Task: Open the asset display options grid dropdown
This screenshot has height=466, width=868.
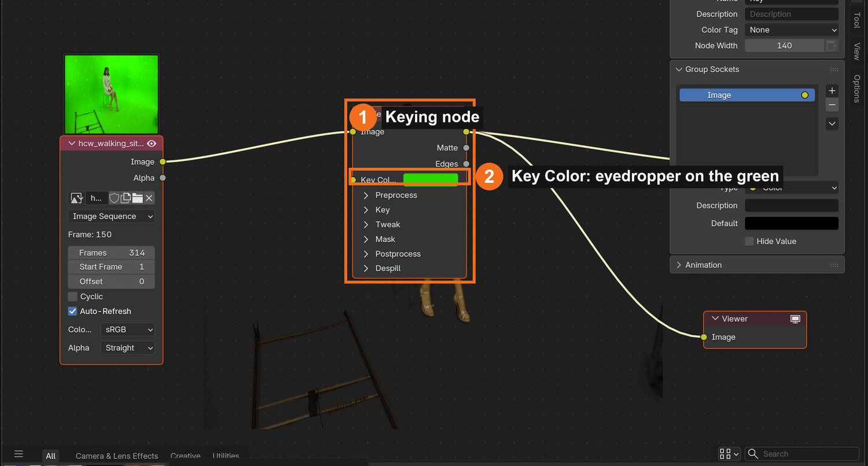Action: pos(730,454)
